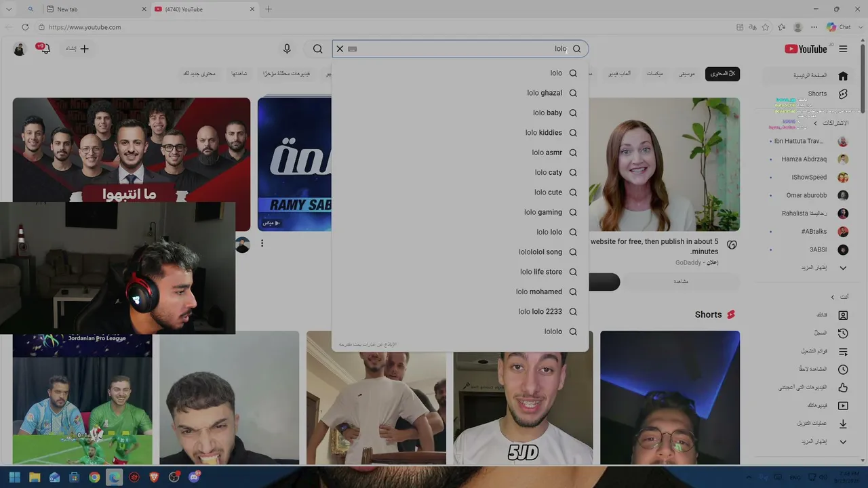Clear the search box with the X

tap(340, 49)
